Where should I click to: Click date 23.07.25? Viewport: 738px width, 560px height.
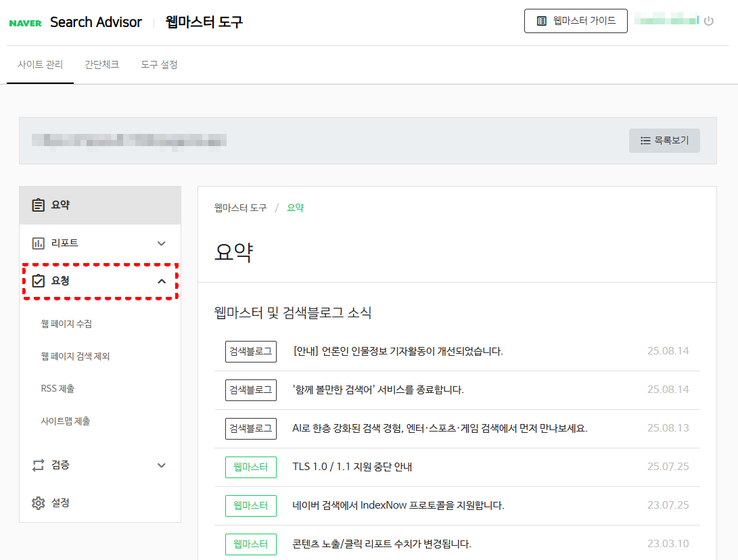[668, 505]
